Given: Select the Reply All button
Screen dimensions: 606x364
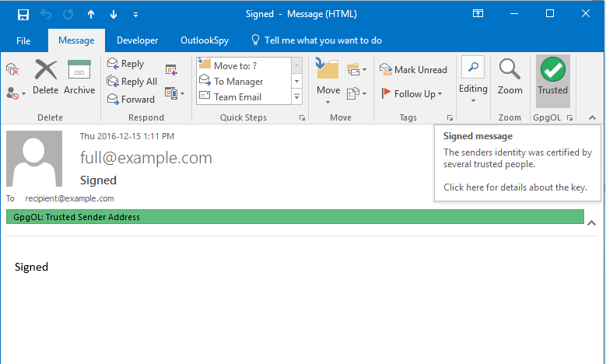Looking at the screenshot, I should pos(132,82).
